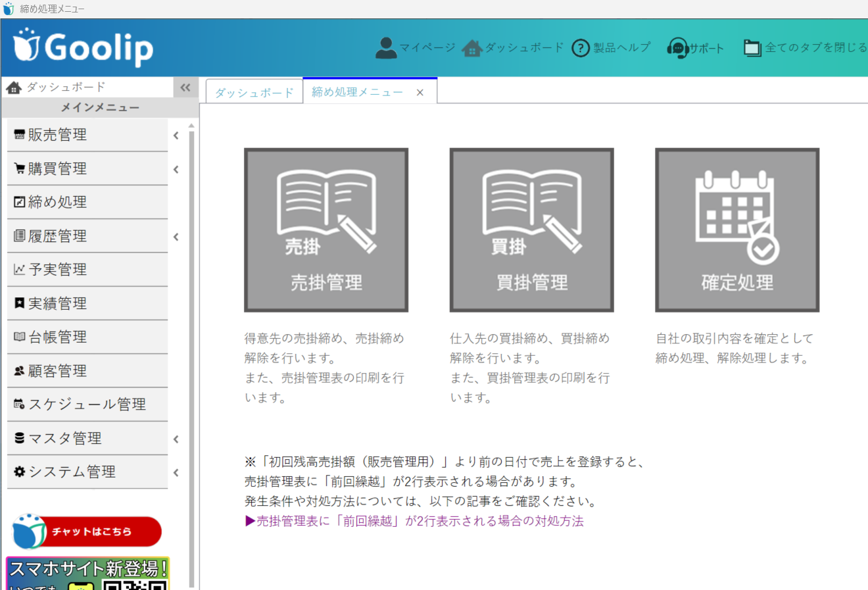Viewport: 868px width, 590px height.
Task: Open 台帳管理 in main menu
Action: pos(87,337)
